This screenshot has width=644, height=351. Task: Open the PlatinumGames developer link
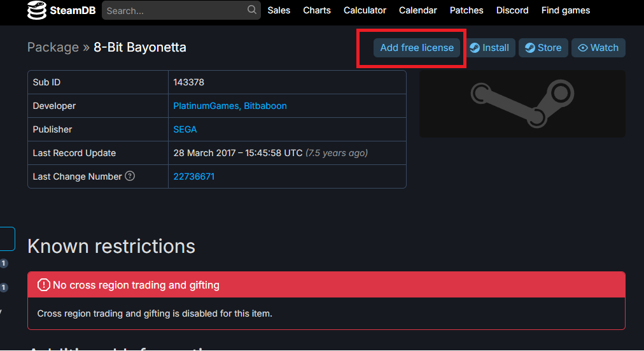207,106
